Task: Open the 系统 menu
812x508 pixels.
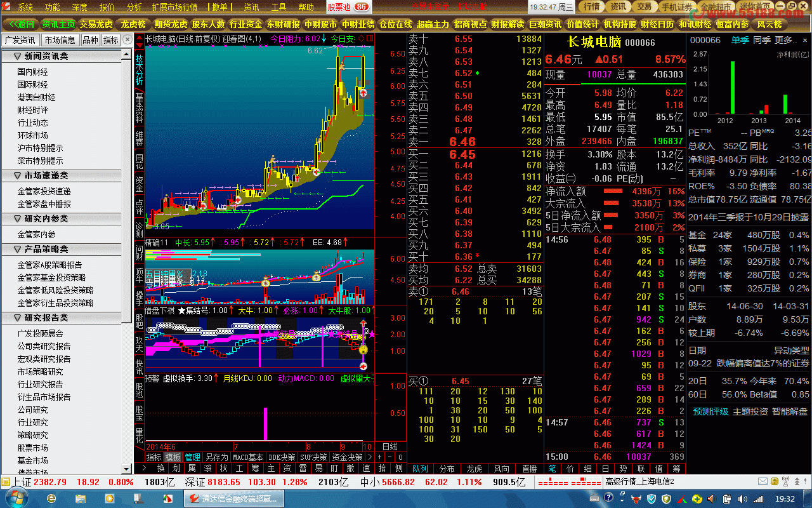Action: (25, 7)
